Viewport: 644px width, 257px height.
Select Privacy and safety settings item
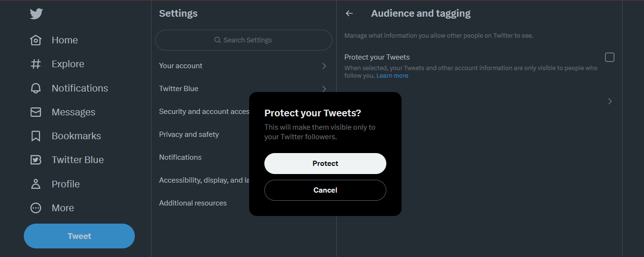[x=189, y=134]
